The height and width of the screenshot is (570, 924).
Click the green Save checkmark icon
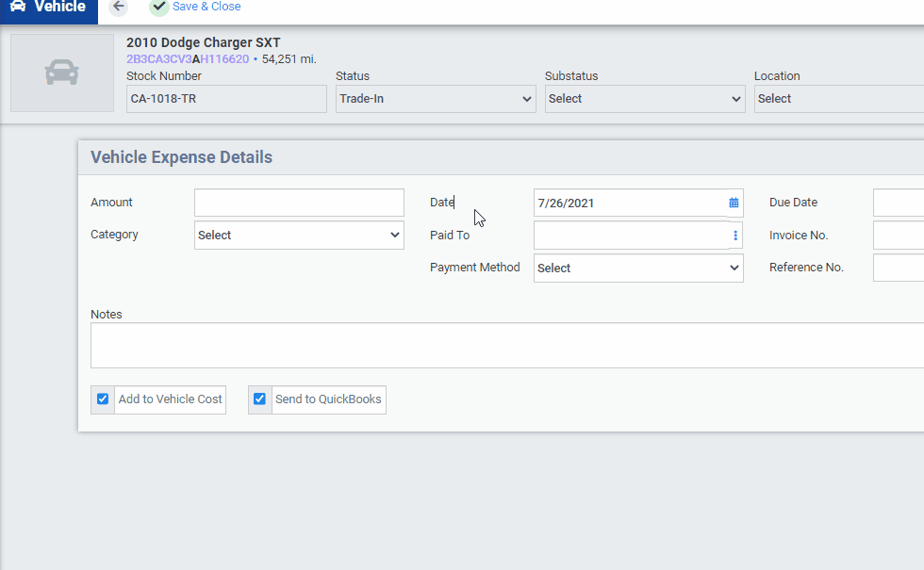pos(159,7)
